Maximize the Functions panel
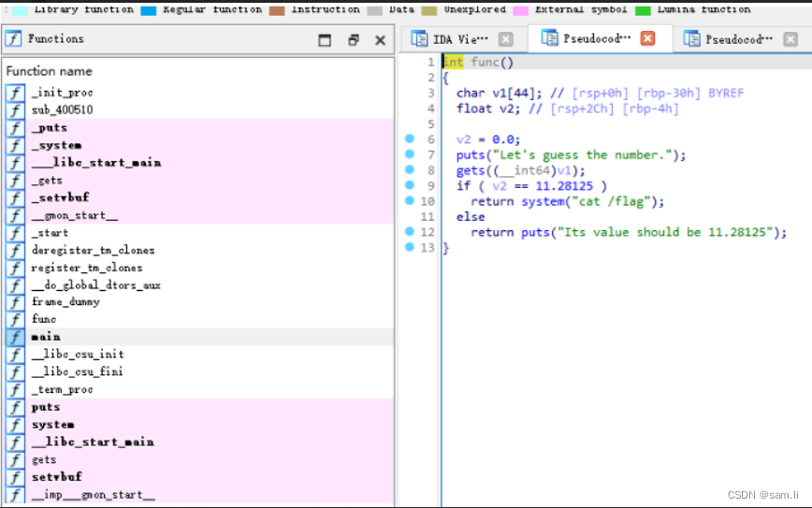This screenshot has height=508, width=812. [325, 40]
